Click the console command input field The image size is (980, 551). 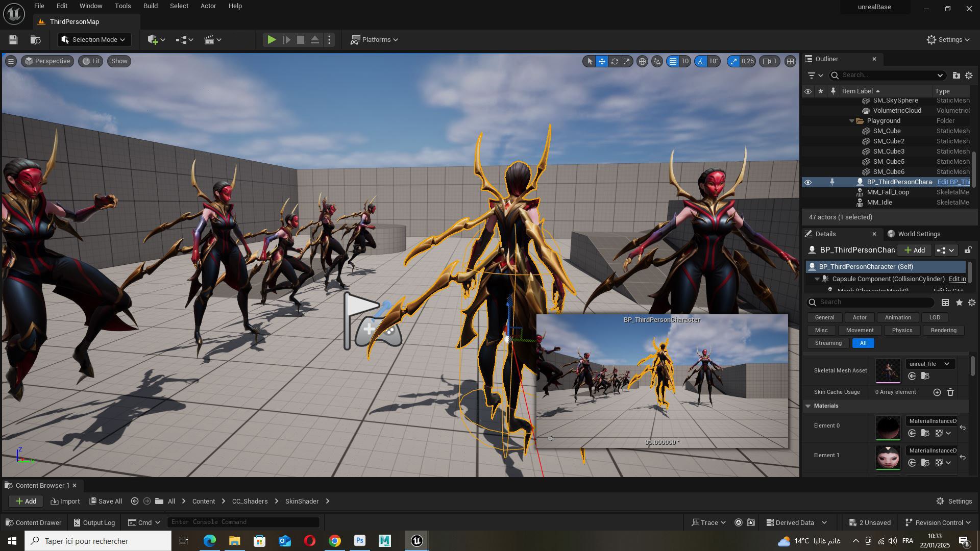(x=243, y=522)
